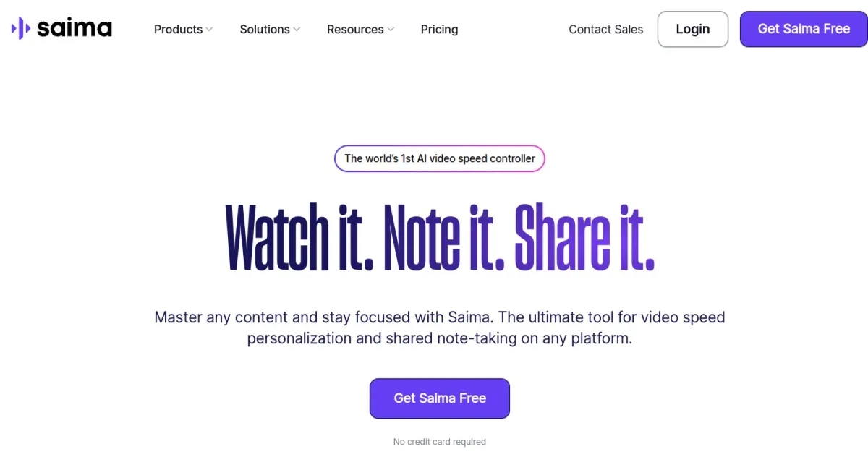Click the 'No credit card required' note

click(x=440, y=442)
